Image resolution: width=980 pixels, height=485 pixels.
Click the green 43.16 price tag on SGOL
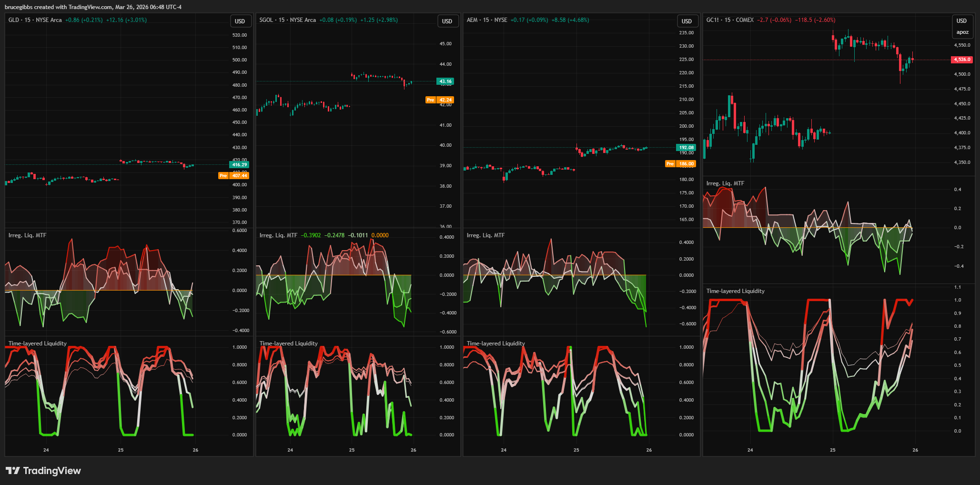point(445,81)
